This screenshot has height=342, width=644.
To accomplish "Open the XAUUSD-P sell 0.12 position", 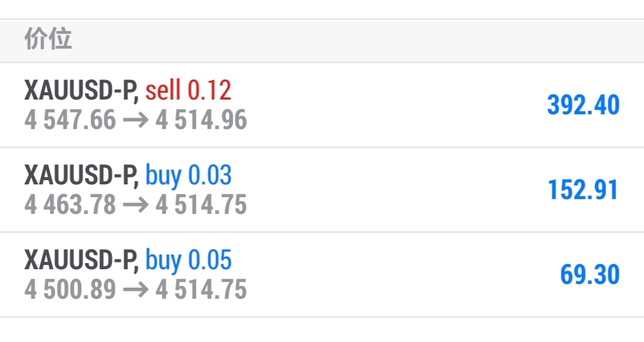I will point(322,105).
